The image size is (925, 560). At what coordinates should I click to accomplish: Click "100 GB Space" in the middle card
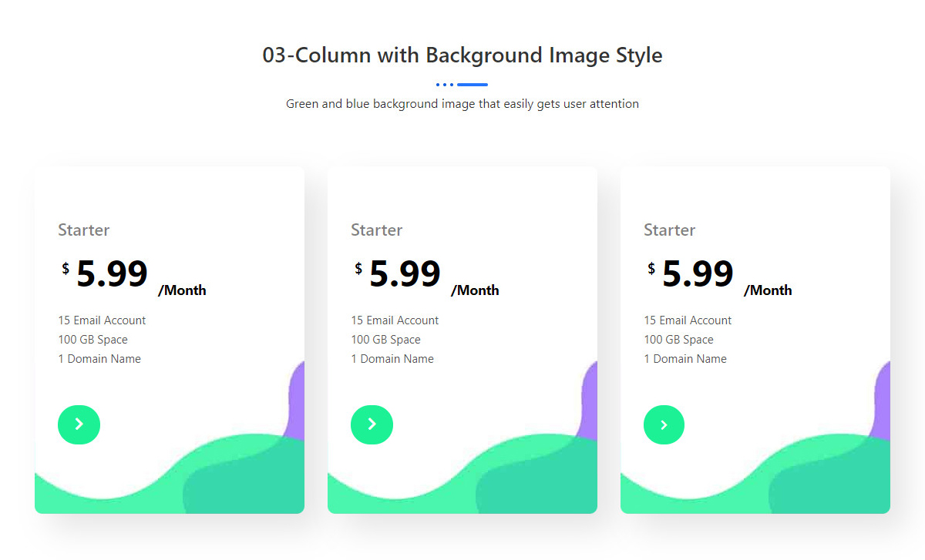pyautogui.click(x=386, y=340)
